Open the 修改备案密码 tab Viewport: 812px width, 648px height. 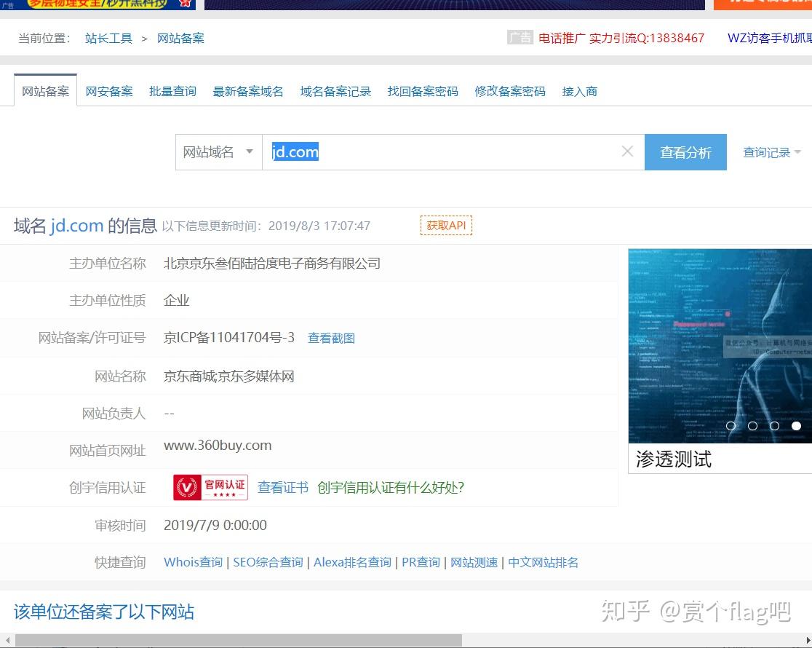pyautogui.click(x=510, y=92)
